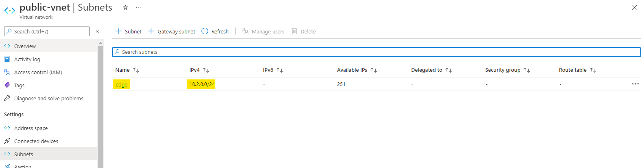Add a Gateway subnet
Image resolution: width=644 pixels, height=168 pixels.
(x=171, y=31)
